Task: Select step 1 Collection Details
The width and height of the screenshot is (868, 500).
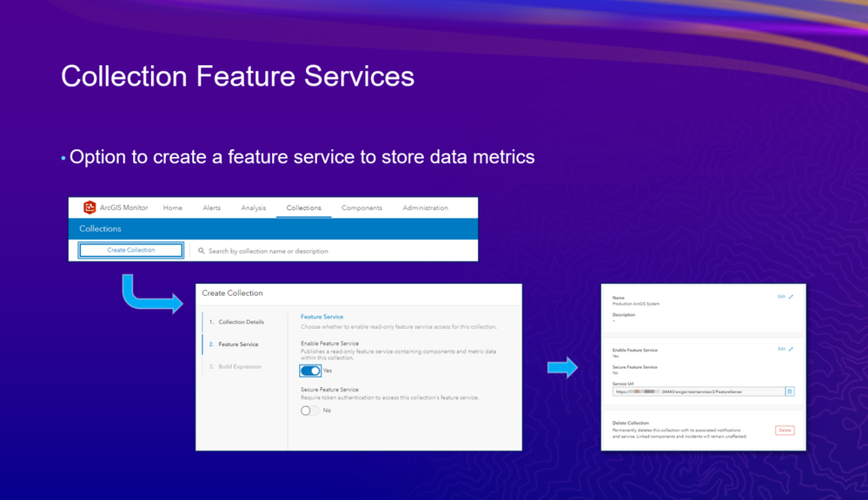Action: click(236, 322)
